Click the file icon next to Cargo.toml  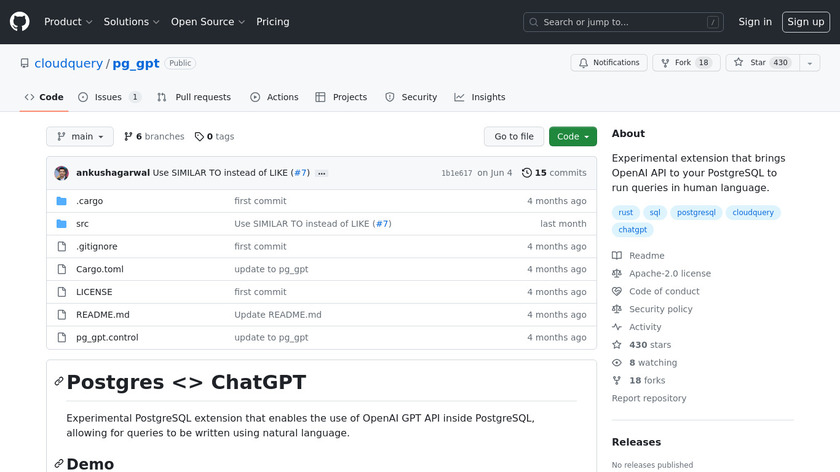click(x=62, y=269)
